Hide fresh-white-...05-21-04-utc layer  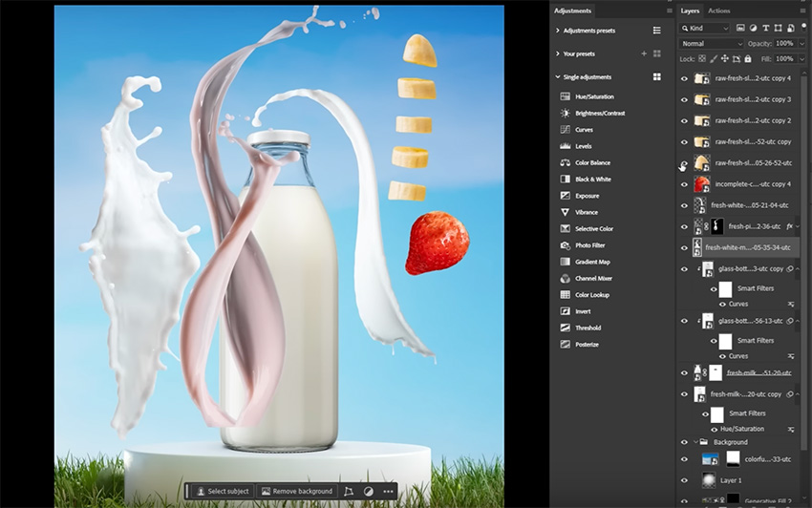pos(684,205)
